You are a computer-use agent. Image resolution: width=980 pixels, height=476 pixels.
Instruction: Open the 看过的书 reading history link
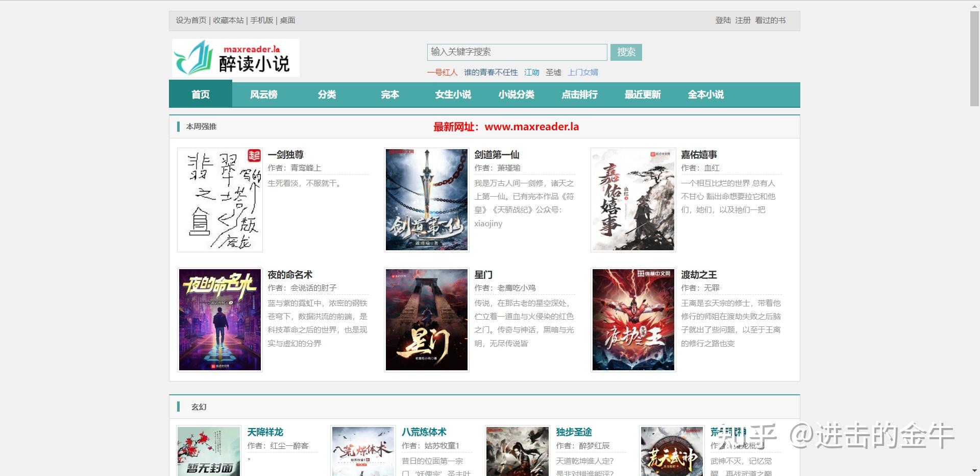(x=770, y=20)
